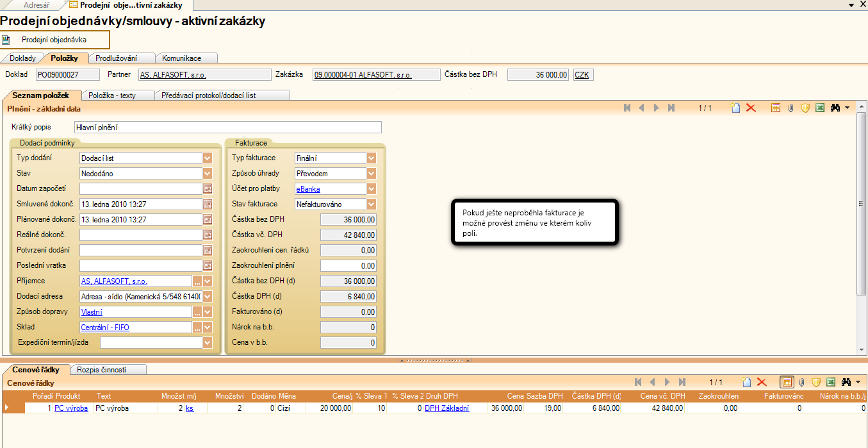This screenshot has height=448, width=868.
Task: Open eBanka account link
Action: coord(308,189)
